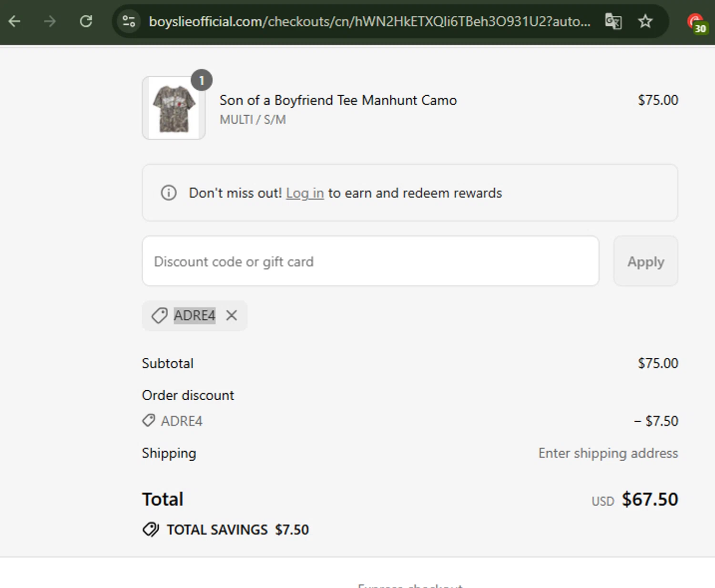Click the Total Savings tags icon
Image resolution: width=715 pixels, height=588 pixels.
click(151, 530)
